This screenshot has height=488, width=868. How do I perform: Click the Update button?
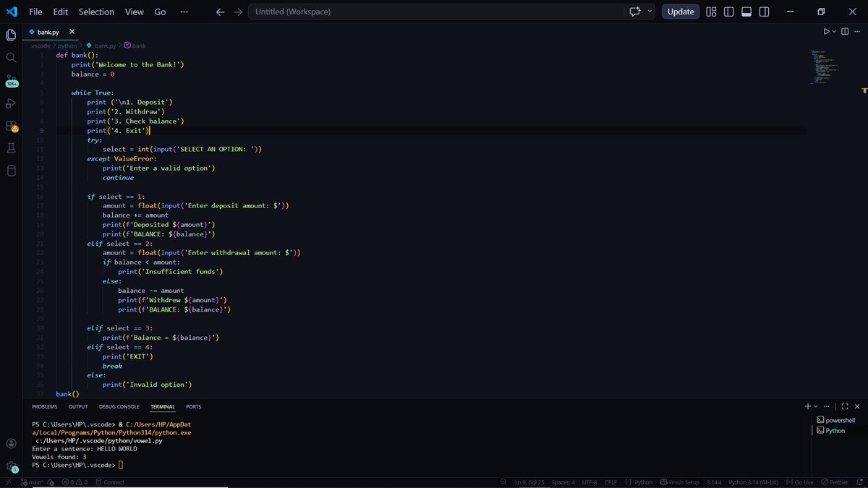click(680, 12)
